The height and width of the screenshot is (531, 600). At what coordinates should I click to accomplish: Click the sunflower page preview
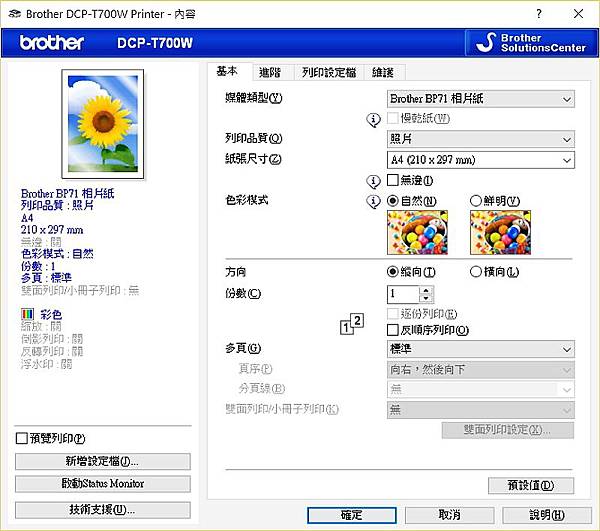[103, 124]
